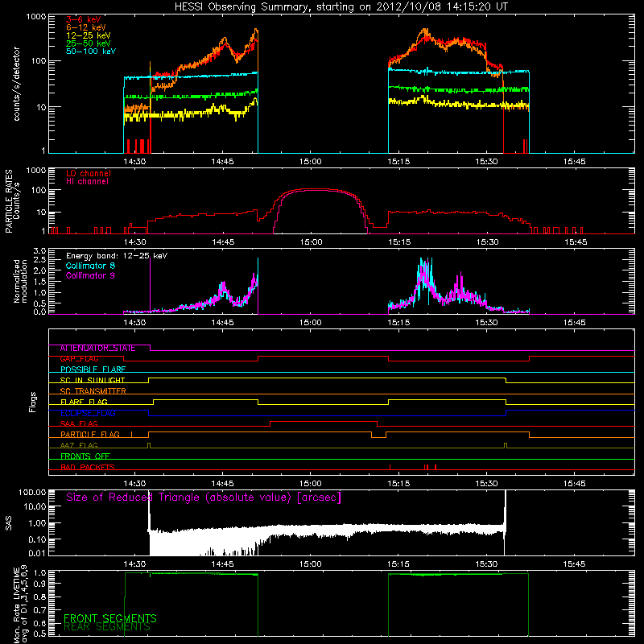Image resolution: width=644 pixels, height=644 pixels.
Task: Click the 'LO channel' legend label
Action: coord(89,173)
